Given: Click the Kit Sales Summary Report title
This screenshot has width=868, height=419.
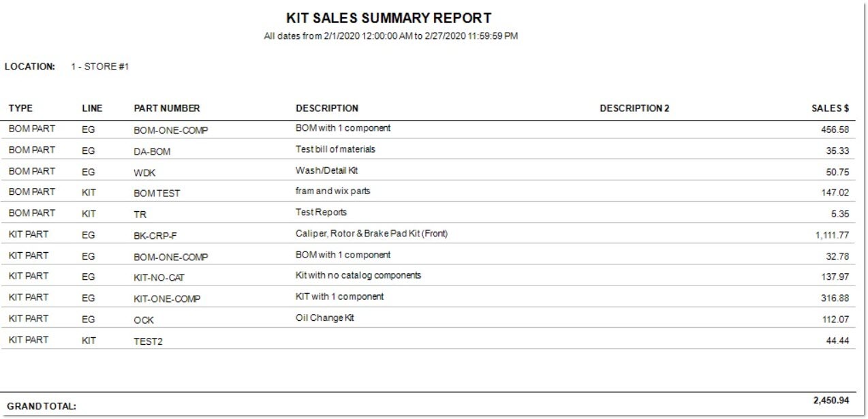Looking at the screenshot, I should pos(389,18).
